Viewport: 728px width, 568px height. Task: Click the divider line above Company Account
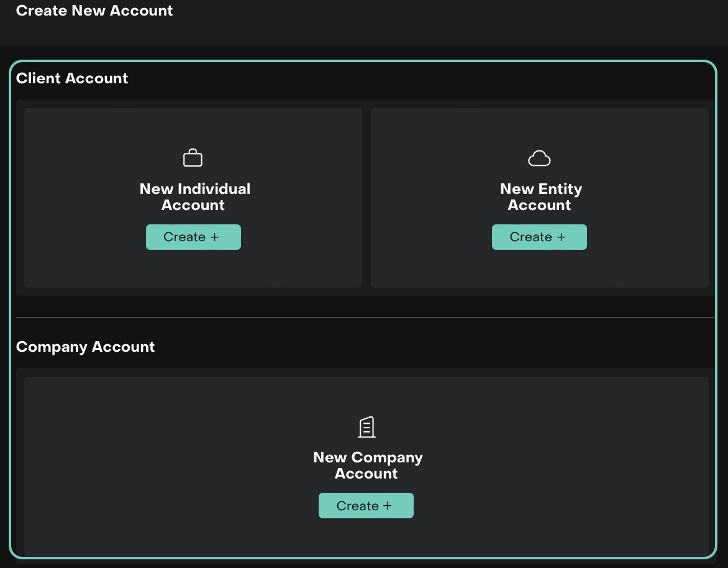(365, 318)
